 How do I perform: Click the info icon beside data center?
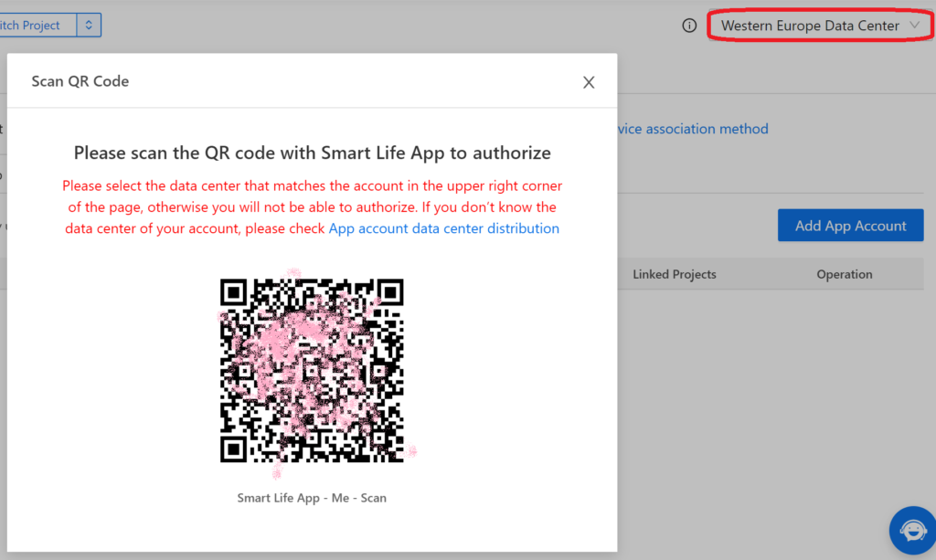(689, 26)
